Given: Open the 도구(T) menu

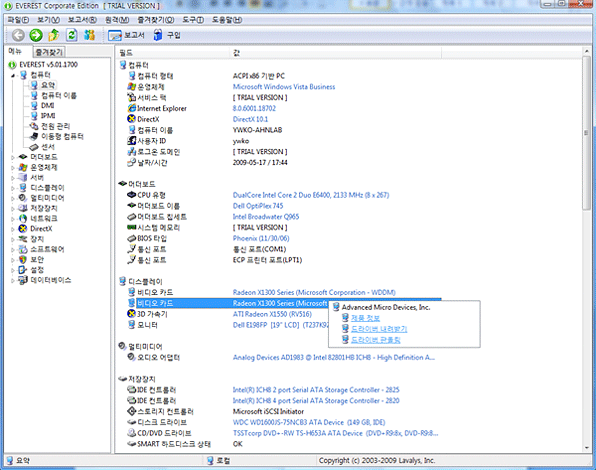Looking at the screenshot, I should click(193, 20).
